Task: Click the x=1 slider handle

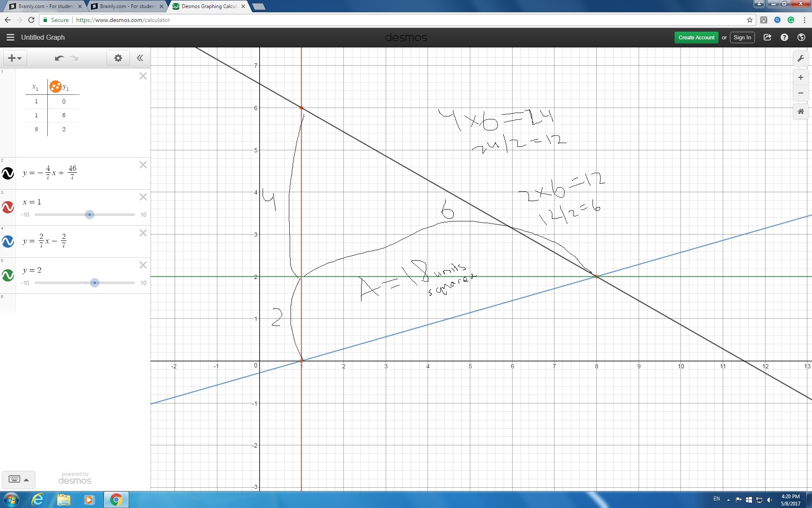Action: [90, 215]
